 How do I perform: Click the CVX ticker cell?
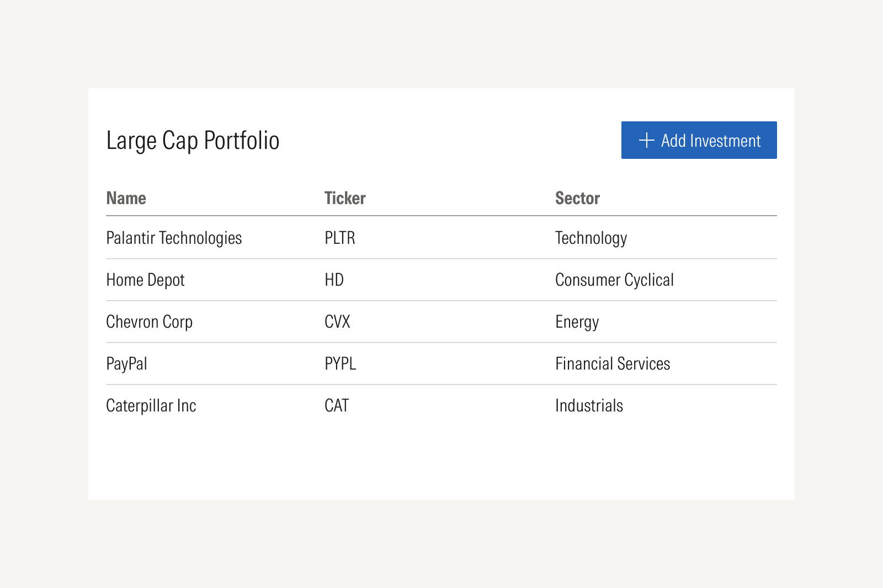pyautogui.click(x=337, y=322)
